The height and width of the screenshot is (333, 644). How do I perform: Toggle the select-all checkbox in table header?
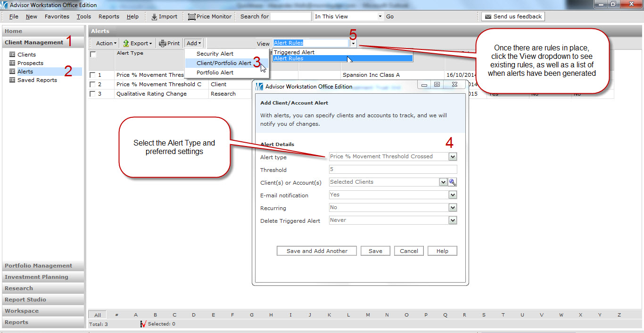93,55
